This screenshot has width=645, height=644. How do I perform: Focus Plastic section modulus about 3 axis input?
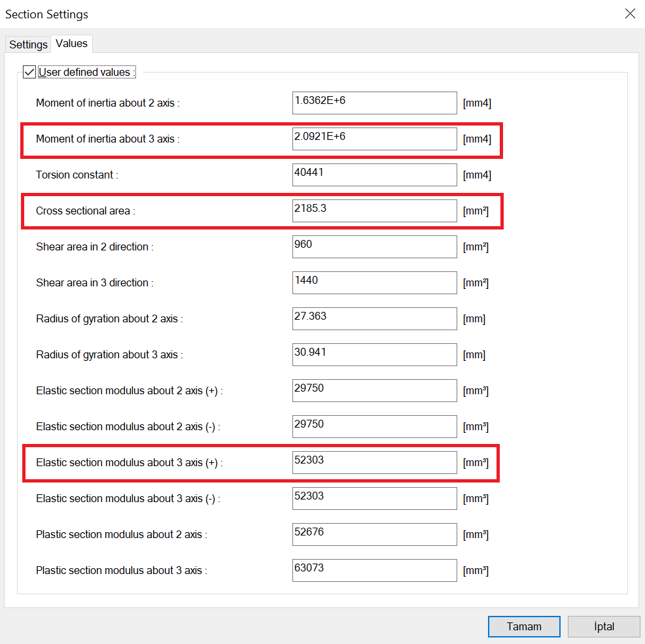(374, 570)
